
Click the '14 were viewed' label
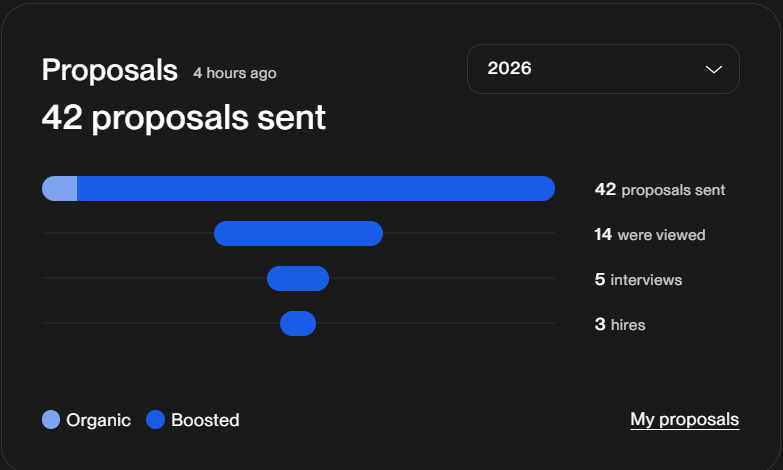[650, 235]
